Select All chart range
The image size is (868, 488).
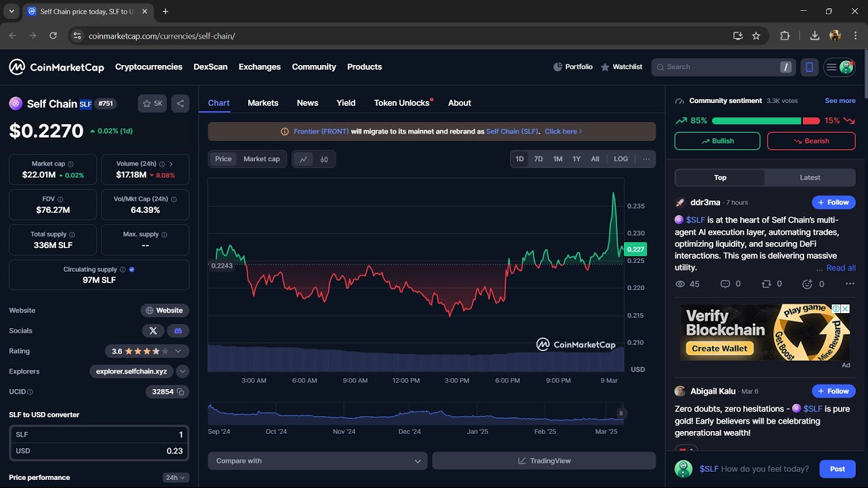coord(595,159)
